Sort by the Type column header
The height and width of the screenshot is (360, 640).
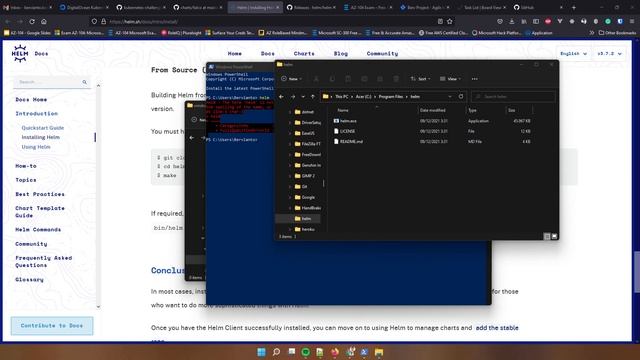(x=472, y=110)
